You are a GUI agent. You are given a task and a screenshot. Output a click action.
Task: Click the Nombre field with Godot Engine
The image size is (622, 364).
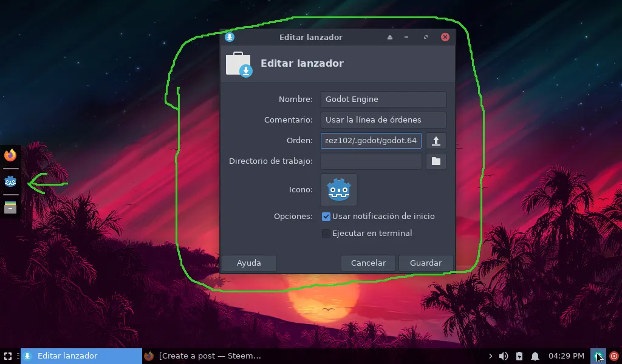[383, 99]
